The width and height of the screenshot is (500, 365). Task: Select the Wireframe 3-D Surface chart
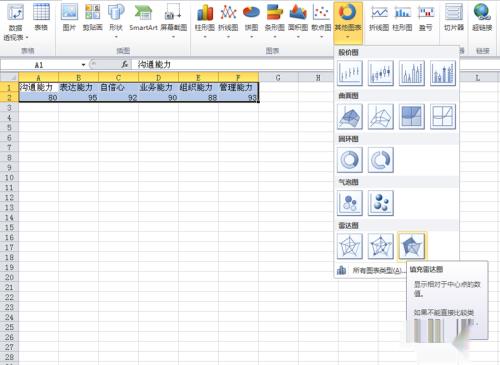pyautogui.click(x=381, y=116)
